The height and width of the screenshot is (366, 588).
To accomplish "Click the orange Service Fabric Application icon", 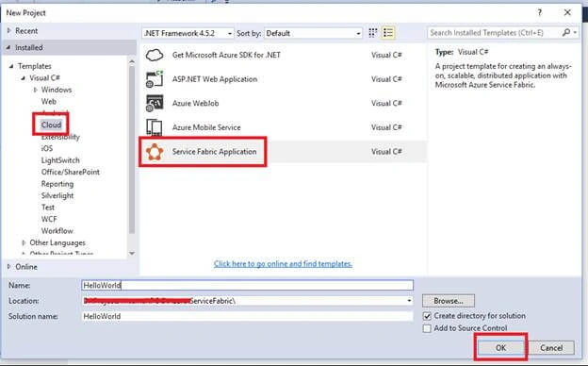I will point(155,152).
